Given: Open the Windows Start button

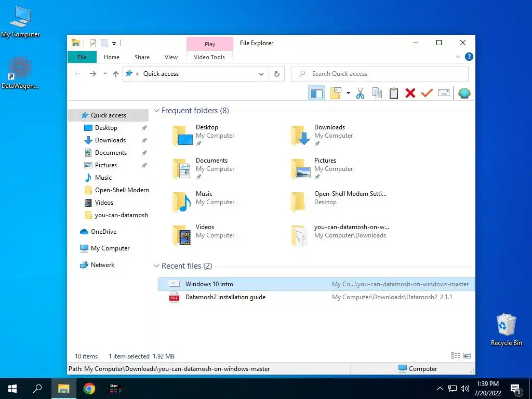Looking at the screenshot, I should [x=12, y=389].
